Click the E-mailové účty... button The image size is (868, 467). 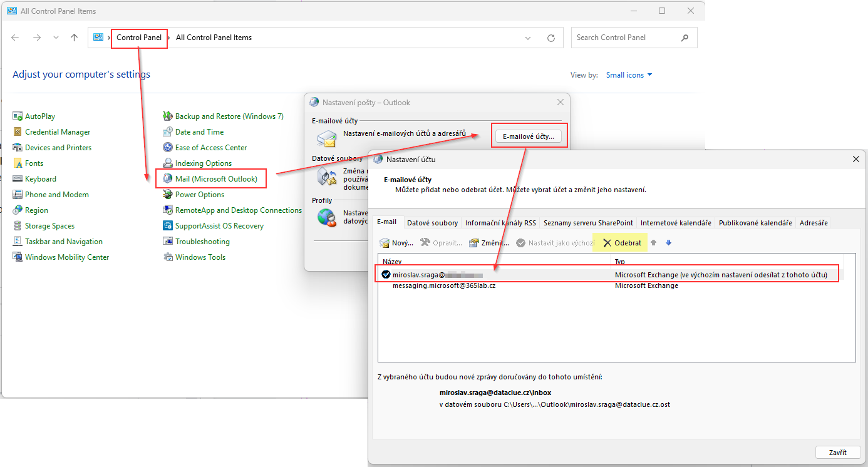529,136
